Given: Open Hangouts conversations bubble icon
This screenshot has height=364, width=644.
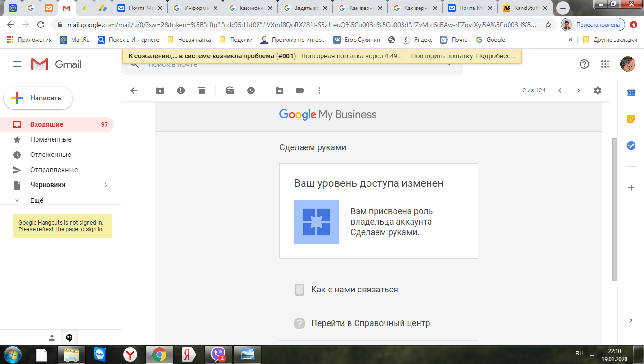Looking at the screenshot, I should pos(69,337).
